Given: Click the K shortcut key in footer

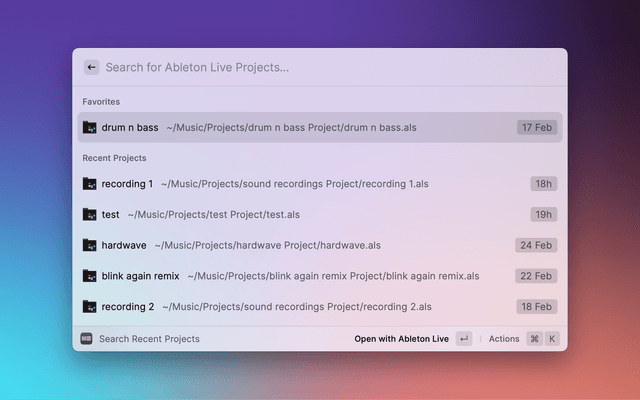Looking at the screenshot, I should [x=551, y=339].
